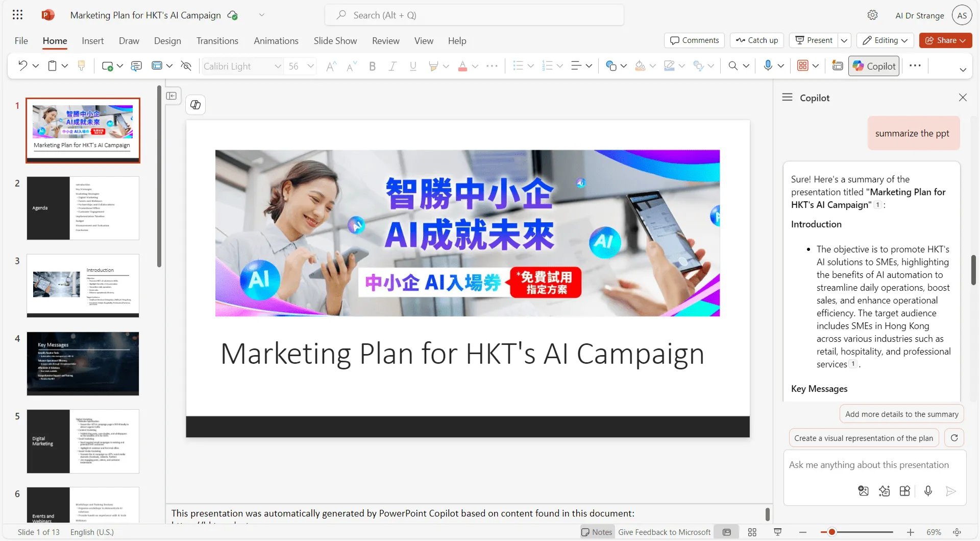Click the Shape Fill bucket icon
The width and height of the screenshot is (980, 541).
coord(640,65)
